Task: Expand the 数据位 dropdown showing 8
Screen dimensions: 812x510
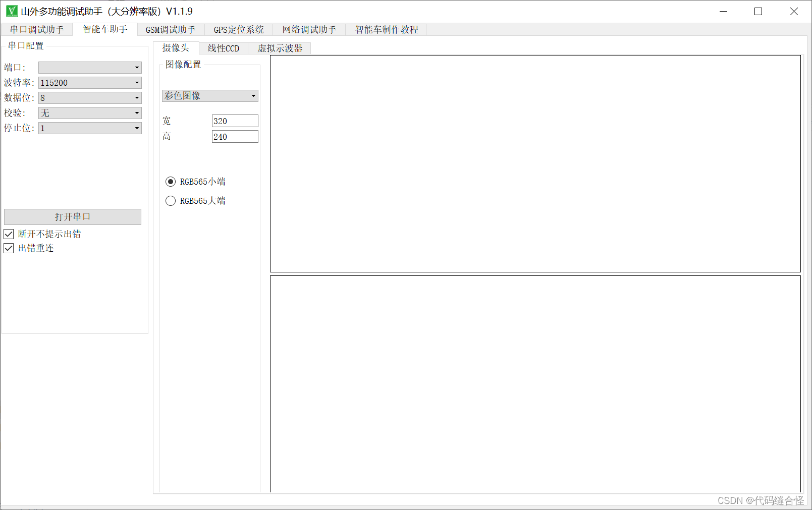Action: 90,98
